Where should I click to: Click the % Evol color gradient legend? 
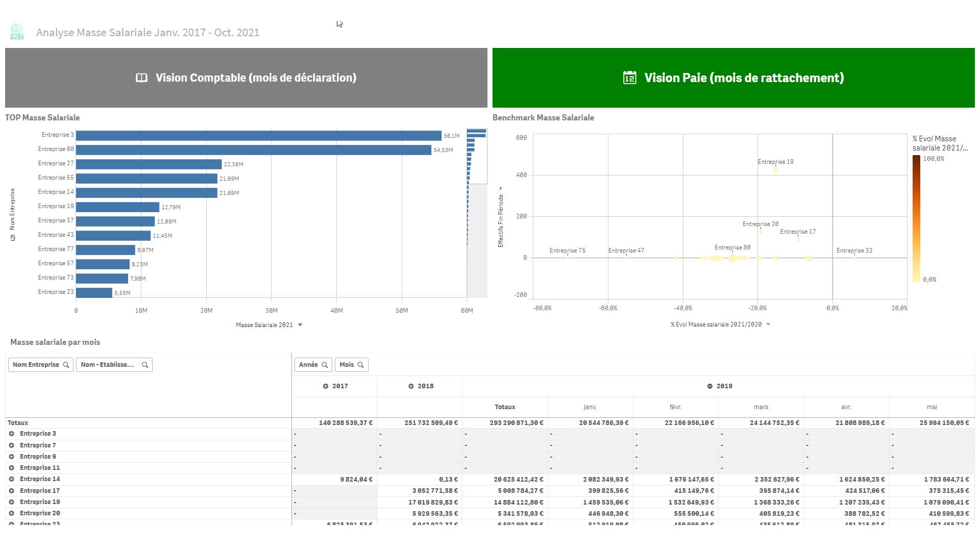(x=916, y=219)
